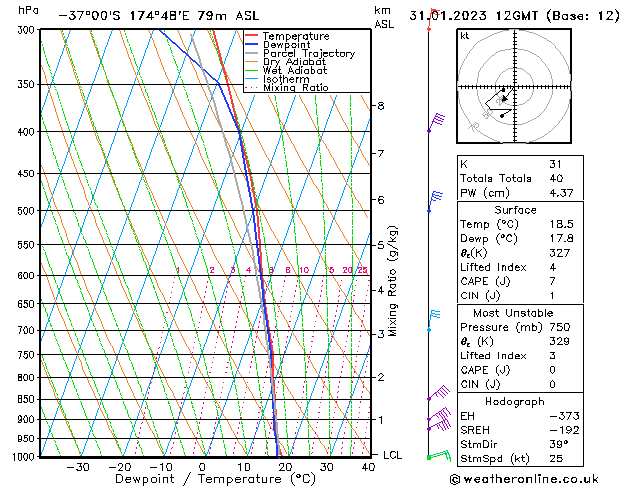Click the 'km ASL' axis unit label
The image size is (629, 486).
pyautogui.click(x=384, y=17)
